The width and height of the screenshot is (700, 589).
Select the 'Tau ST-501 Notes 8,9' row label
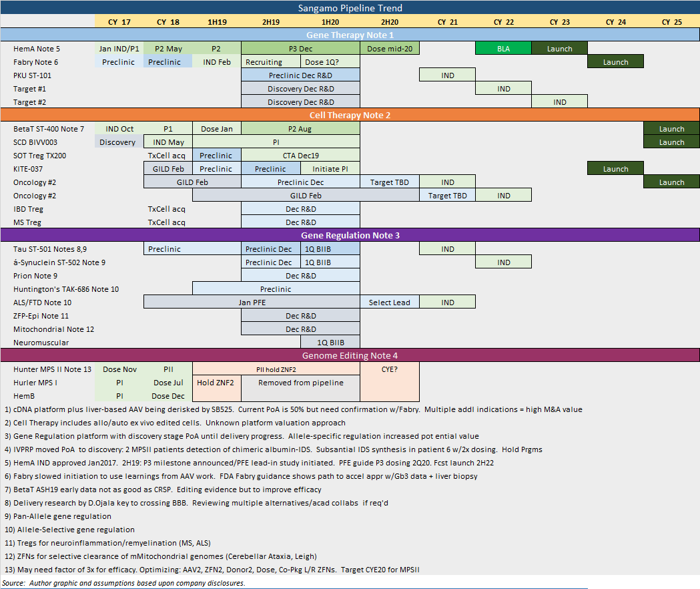[50, 249]
